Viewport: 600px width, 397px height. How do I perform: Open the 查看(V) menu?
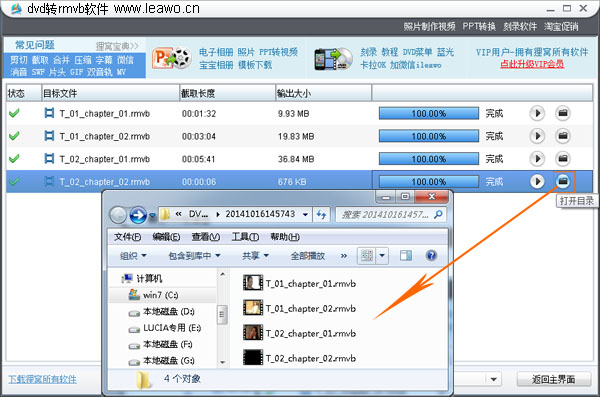point(205,237)
